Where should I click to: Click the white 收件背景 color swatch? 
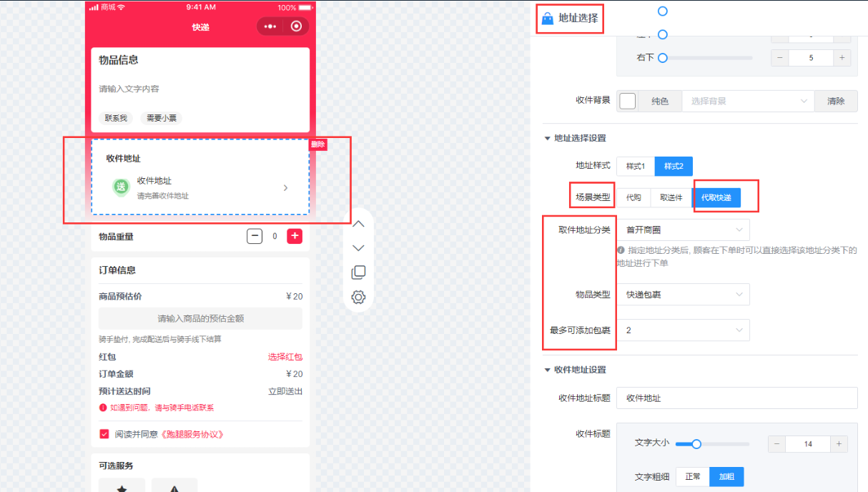point(627,102)
